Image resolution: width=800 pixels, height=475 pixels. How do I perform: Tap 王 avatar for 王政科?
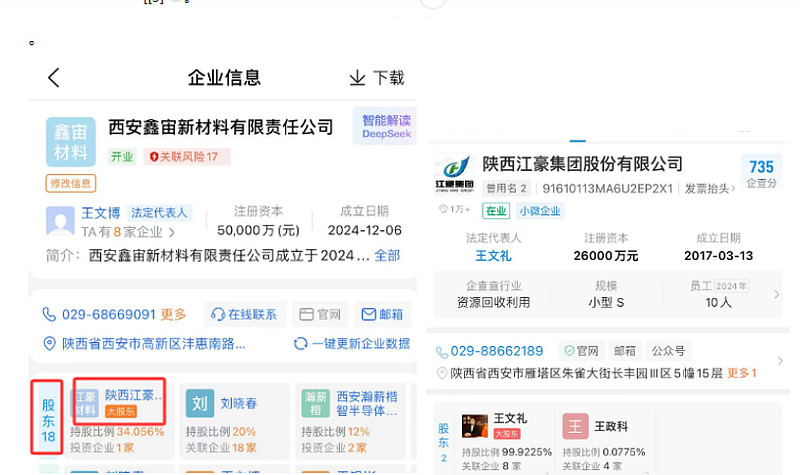(575, 426)
